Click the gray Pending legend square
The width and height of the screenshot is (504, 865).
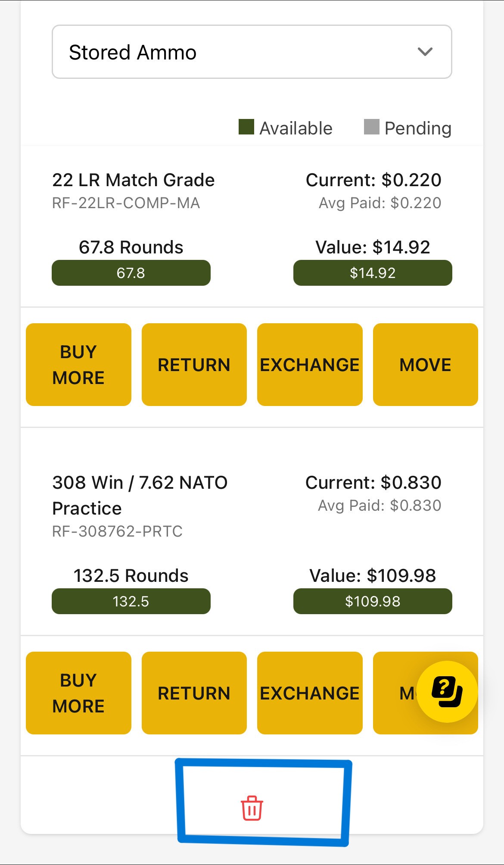coord(372,127)
